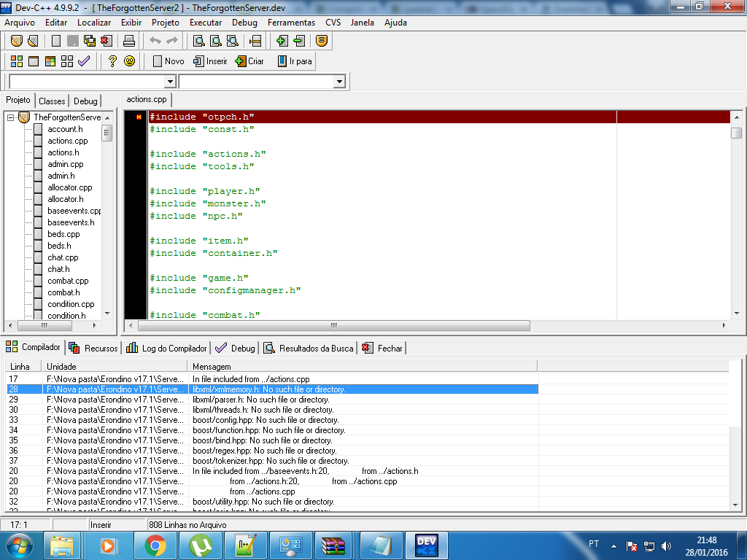Open the Arquivo menu

(x=20, y=23)
